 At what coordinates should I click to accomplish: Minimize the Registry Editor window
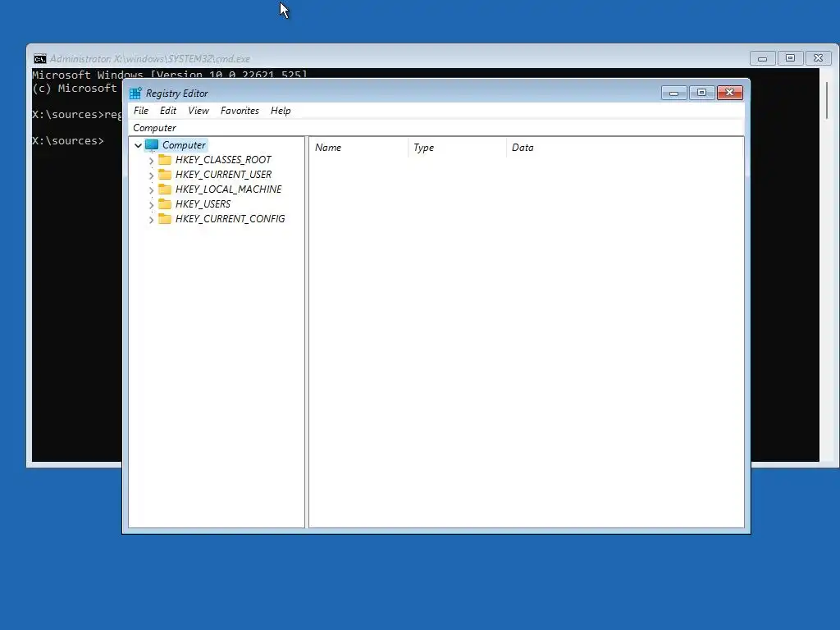point(674,94)
